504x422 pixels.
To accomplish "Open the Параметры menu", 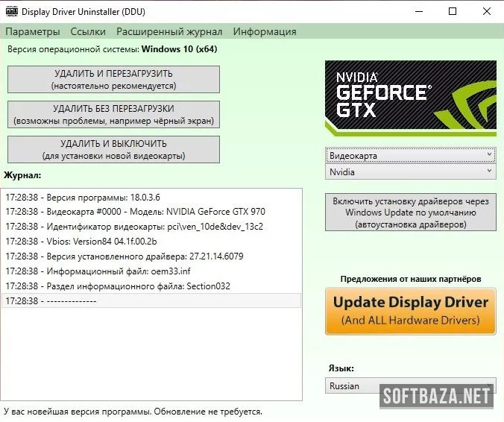I will pos(33,31).
